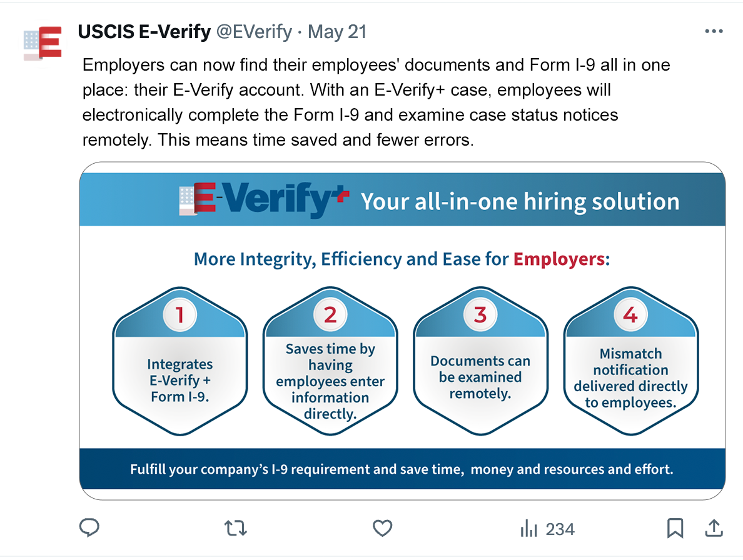Like the E-Verify post
743x560 pixels.
382,529
